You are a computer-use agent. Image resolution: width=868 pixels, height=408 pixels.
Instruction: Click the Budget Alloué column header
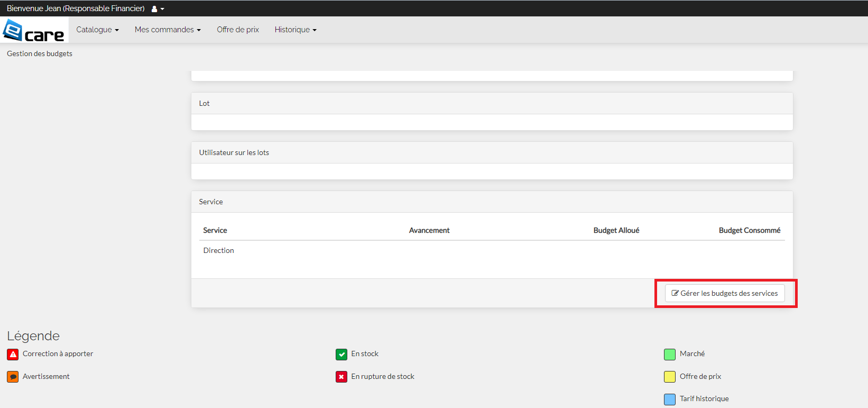pyautogui.click(x=616, y=230)
